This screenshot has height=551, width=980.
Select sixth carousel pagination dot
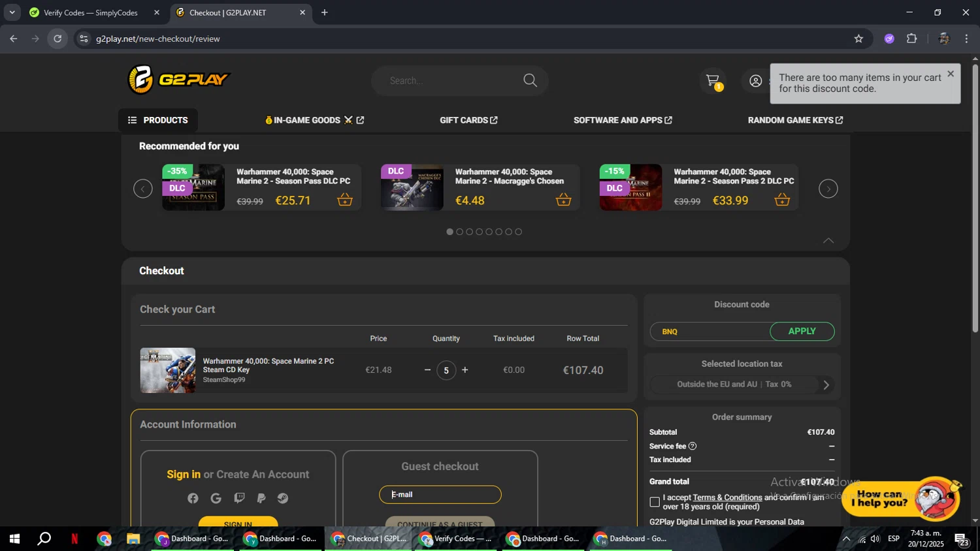pyautogui.click(x=498, y=232)
